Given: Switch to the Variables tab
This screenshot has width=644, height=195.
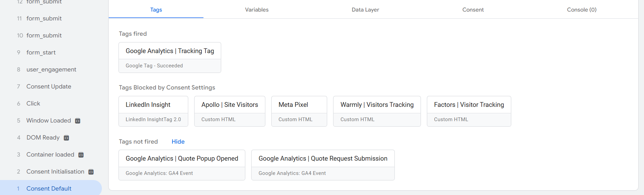Looking at the screenshot, I should coord(257,10).
